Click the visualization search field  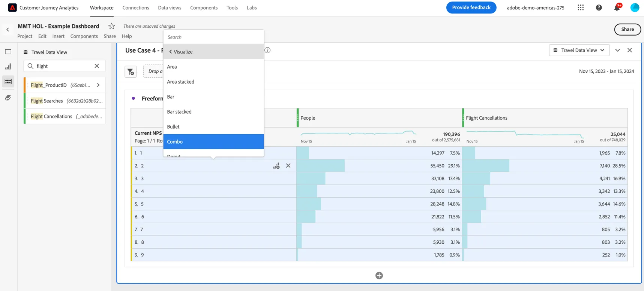tap(213, 37)
